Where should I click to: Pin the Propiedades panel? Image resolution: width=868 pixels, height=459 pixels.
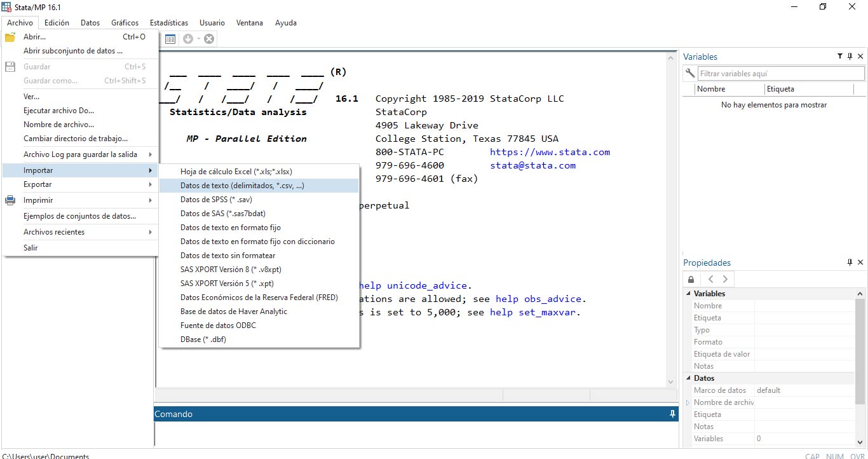click(x=850, y=263)
